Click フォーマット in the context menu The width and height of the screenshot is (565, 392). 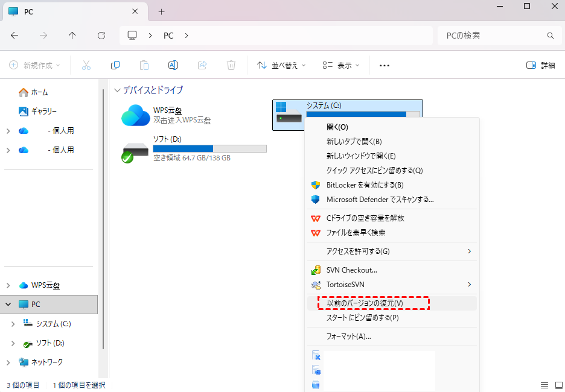(x=348, y=336)
